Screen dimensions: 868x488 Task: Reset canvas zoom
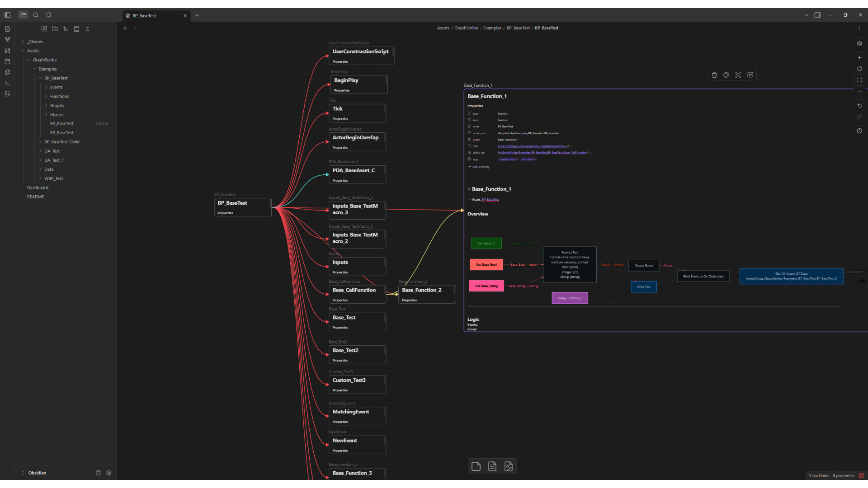(x=859, y=69)
